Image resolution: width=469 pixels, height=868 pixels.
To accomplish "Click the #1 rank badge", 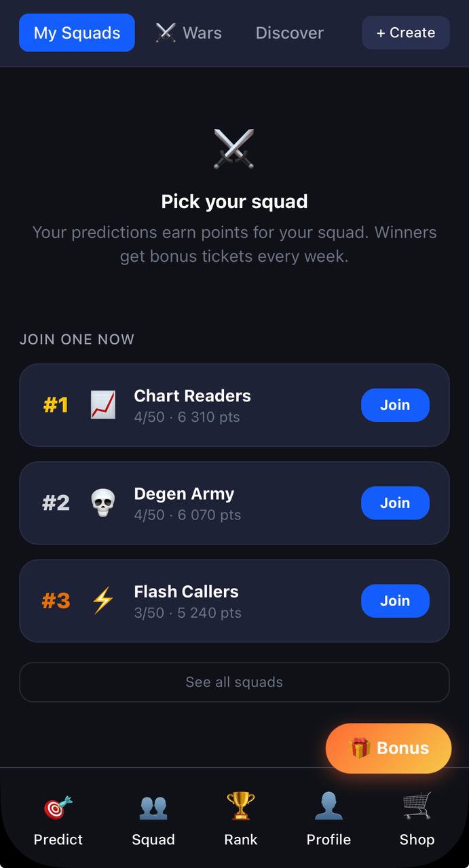I will [56, 405].
